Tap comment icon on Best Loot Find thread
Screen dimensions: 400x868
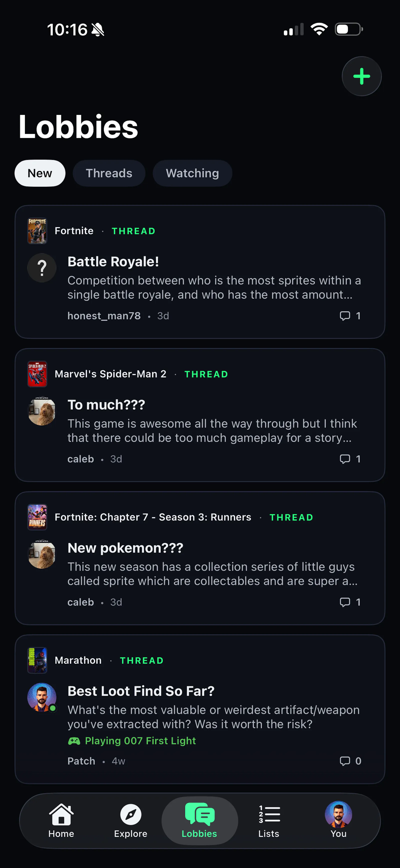pyautogui.click(x=345, y=761)
